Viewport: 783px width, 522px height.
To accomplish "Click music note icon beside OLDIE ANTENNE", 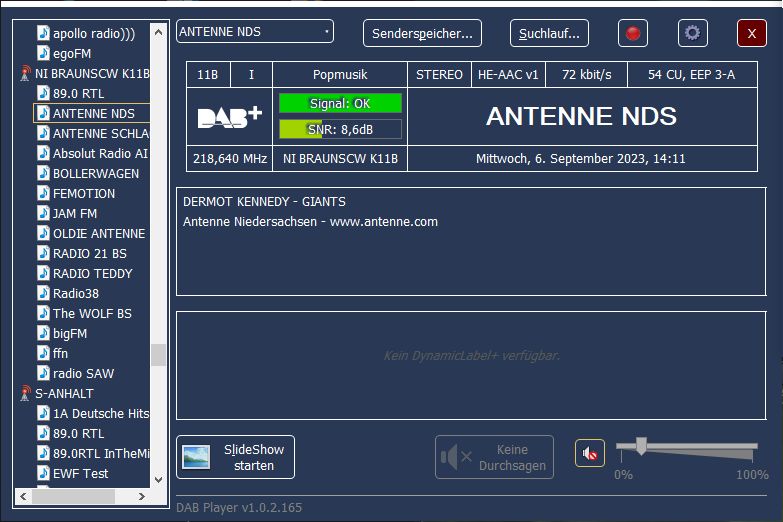I will [x=43, y=233].
